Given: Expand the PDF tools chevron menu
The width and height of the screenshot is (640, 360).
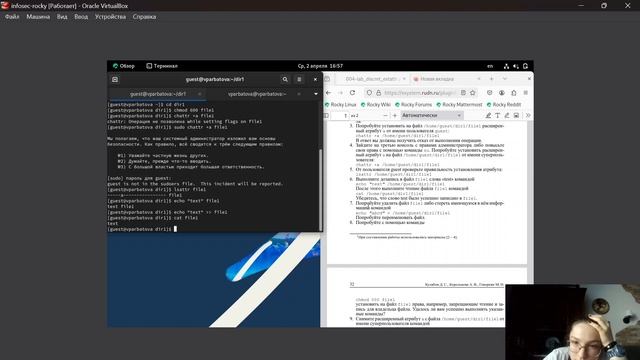Looking at the screenshot, I should coord(528,116).
